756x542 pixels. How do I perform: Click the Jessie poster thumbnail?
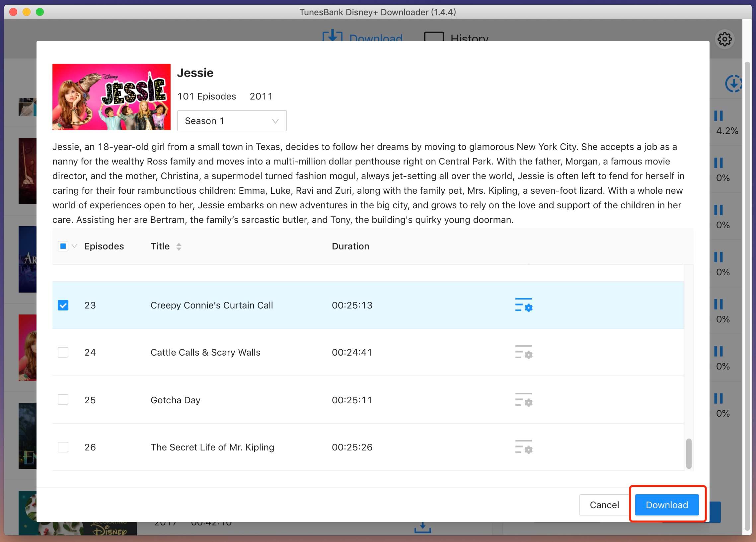pyautogui.click(x=111, y=97)
